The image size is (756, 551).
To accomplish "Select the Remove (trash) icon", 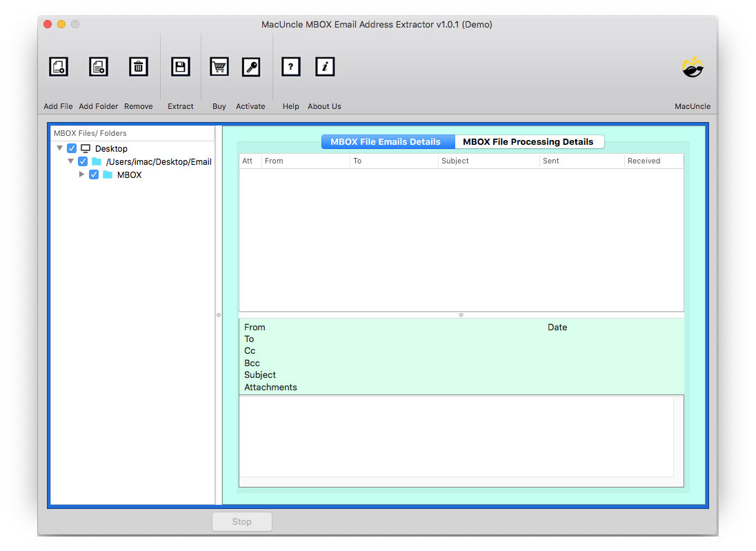I will tap(138, 67).
